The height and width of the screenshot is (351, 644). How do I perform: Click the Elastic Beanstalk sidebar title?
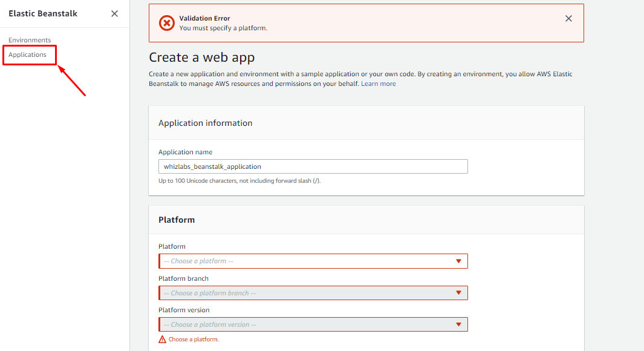[43, 13]
